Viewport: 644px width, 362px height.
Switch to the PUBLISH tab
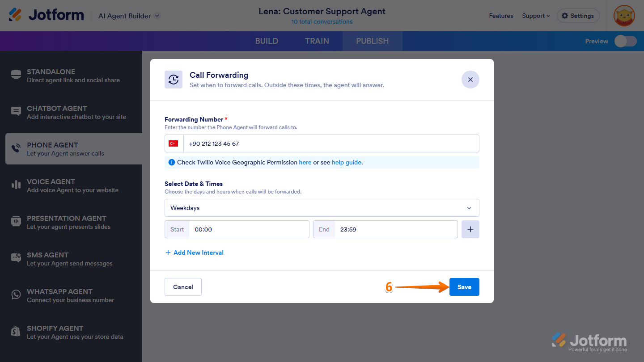pyautogui.click(x=373, y=41)
